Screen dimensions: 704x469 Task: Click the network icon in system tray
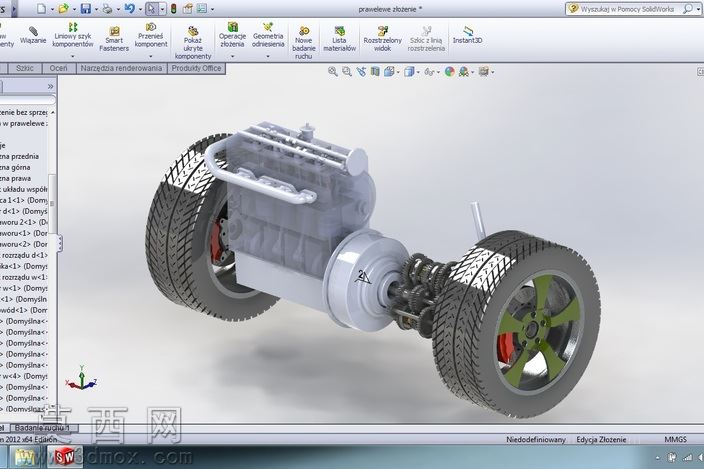coord(686,458)
